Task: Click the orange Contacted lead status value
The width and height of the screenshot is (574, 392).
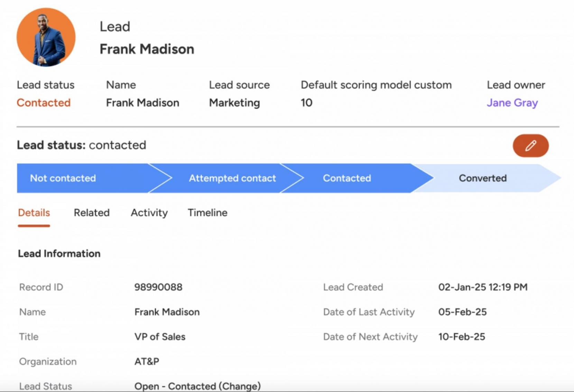Action: pyautogui.click(x=44, y=103)
